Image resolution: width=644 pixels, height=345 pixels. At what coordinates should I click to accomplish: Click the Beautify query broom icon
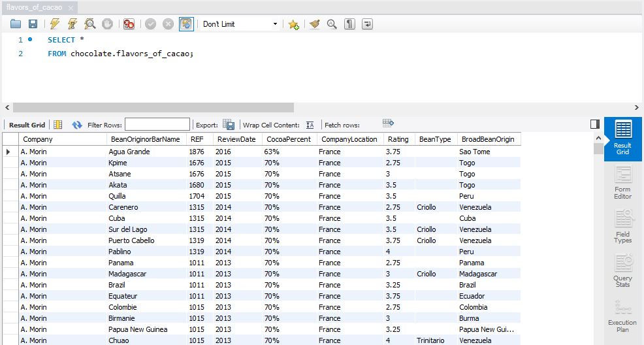tap(315, 24)
